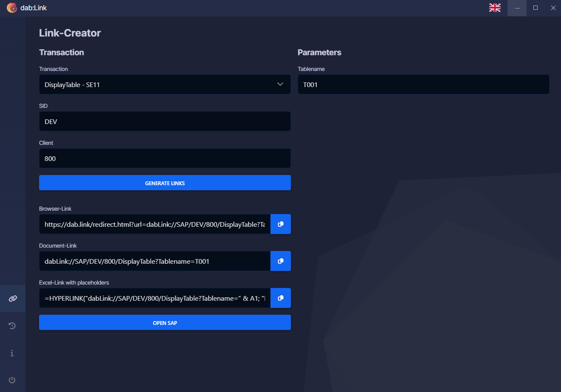
Task: Click the dab:Link snail logo
Action: (12, 8)
